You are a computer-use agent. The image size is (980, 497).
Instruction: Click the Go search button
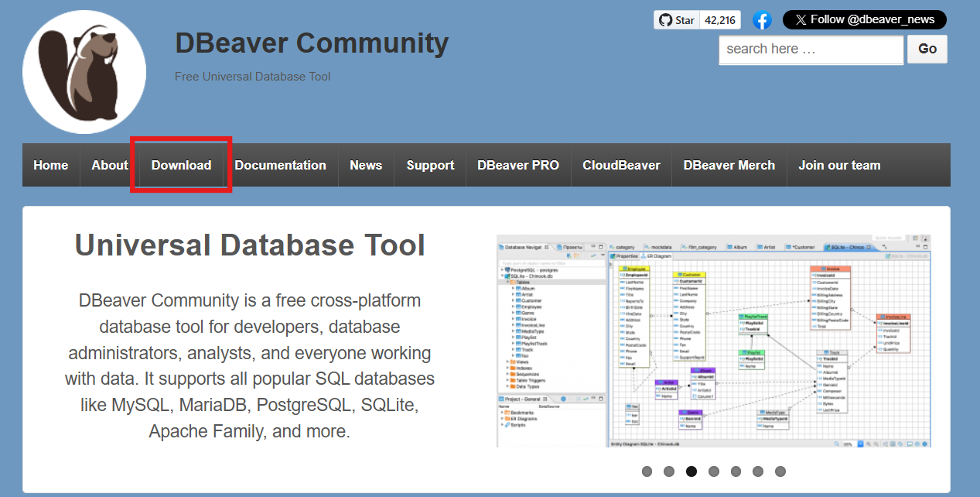point(927,49)
